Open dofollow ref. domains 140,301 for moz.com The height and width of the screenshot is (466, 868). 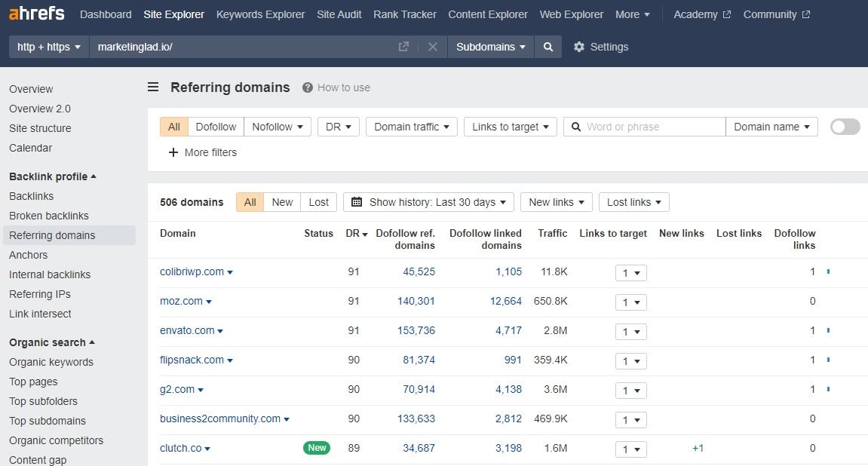coord(416,301)
